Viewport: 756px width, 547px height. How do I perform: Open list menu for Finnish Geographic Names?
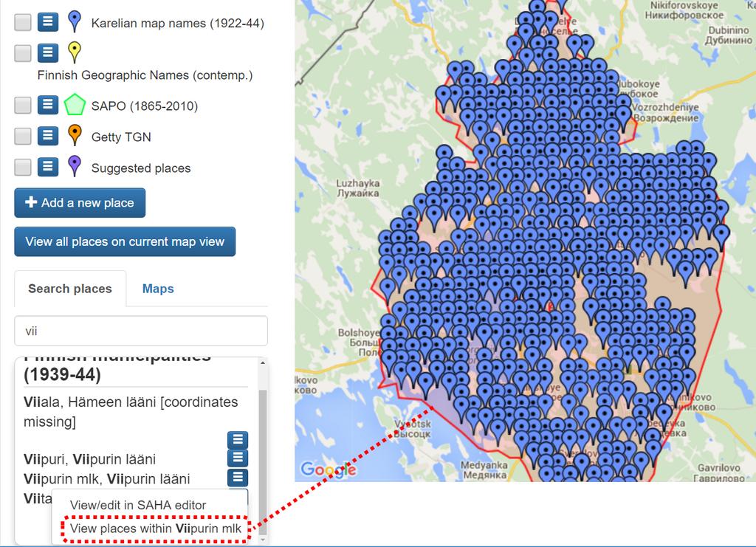48,52
